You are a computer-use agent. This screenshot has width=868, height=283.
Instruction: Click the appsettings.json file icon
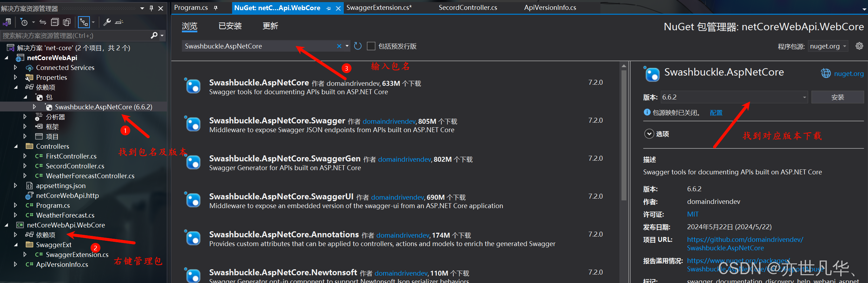pos(29,186)
